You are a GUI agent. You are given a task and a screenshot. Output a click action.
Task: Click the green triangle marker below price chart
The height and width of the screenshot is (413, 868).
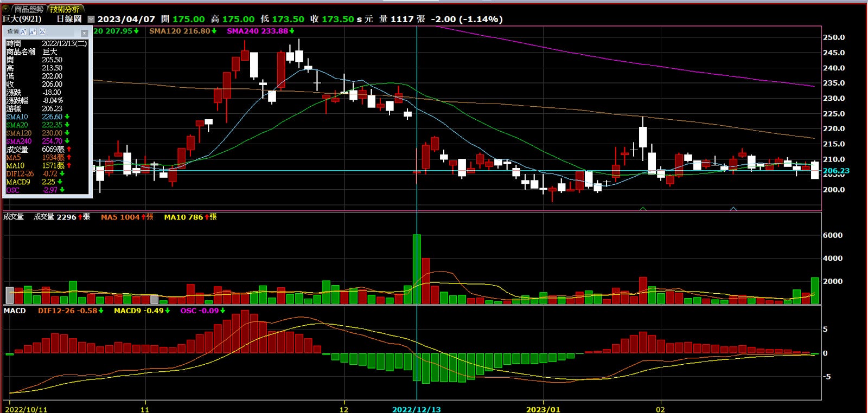[x=643, y=208]
